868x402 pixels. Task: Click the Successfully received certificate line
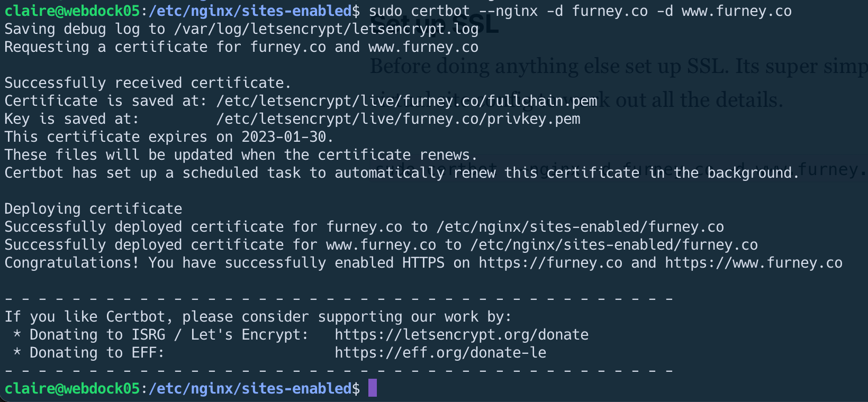point(148,83)
